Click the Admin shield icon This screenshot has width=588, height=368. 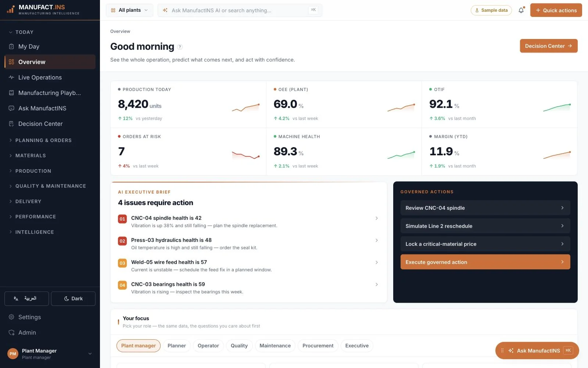[x=11, y=332]
